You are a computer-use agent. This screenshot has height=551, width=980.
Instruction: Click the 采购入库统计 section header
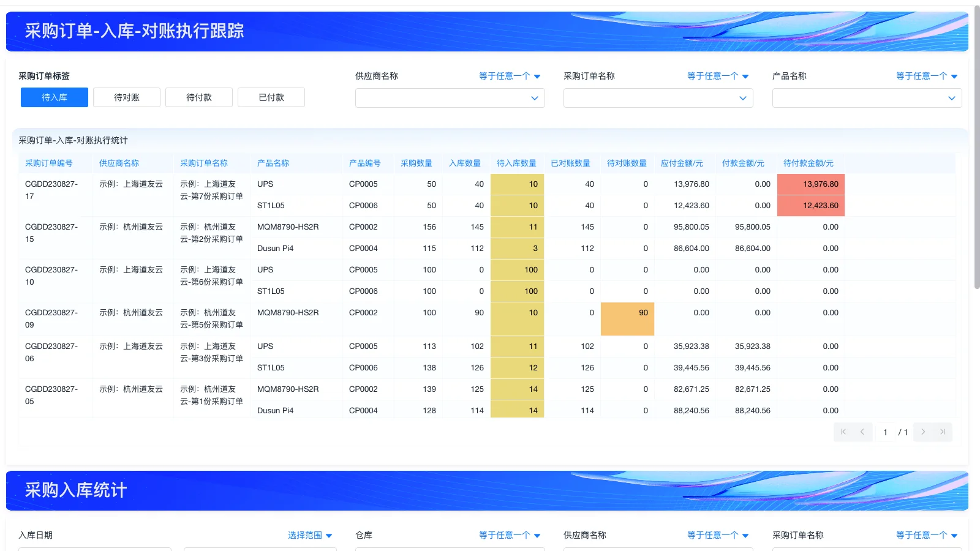[75, 490]
